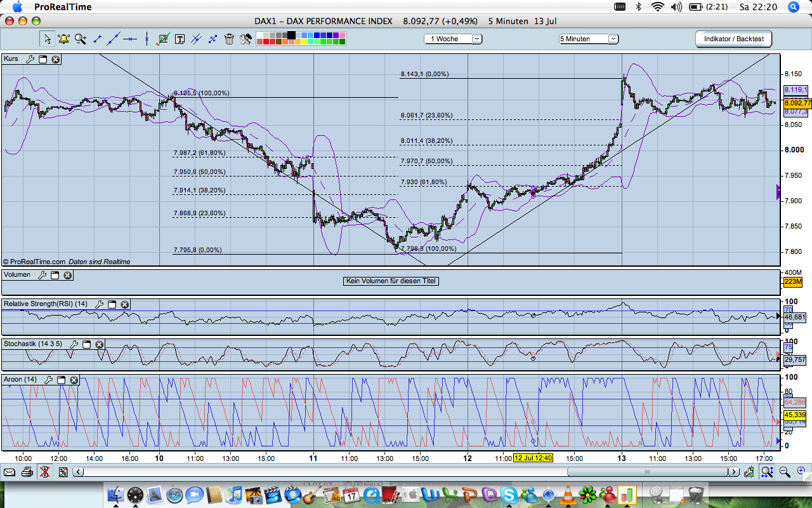Click the Indikator / Backtest button
The height and width of the screenshot is (508, 812).
tap(733, 39)
